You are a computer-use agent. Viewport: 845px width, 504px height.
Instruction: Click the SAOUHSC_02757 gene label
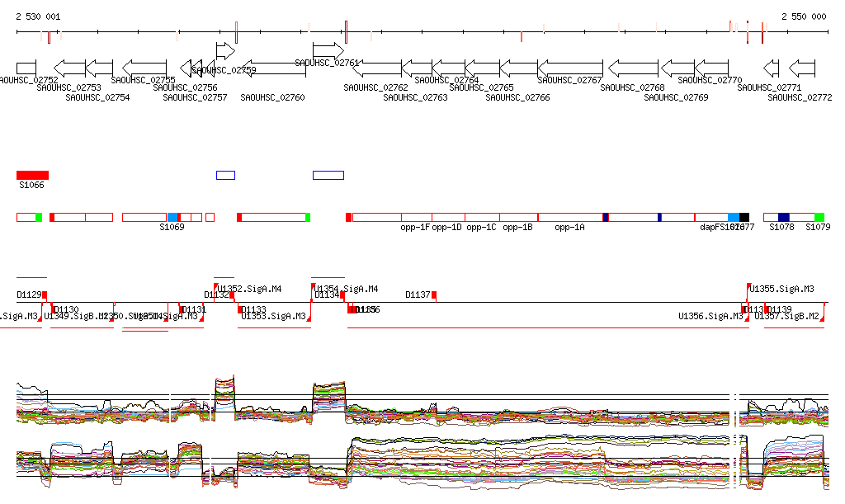coord(195,97)
